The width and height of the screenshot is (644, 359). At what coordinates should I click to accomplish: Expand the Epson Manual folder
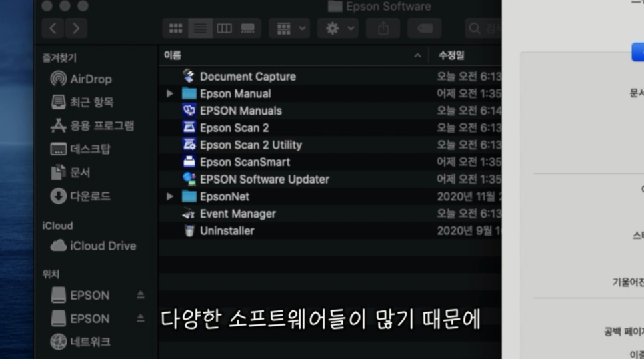click(171, 94)
